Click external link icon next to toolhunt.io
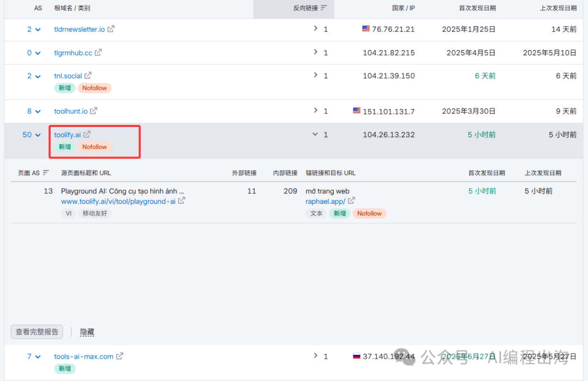 click(x=94, y=111)
